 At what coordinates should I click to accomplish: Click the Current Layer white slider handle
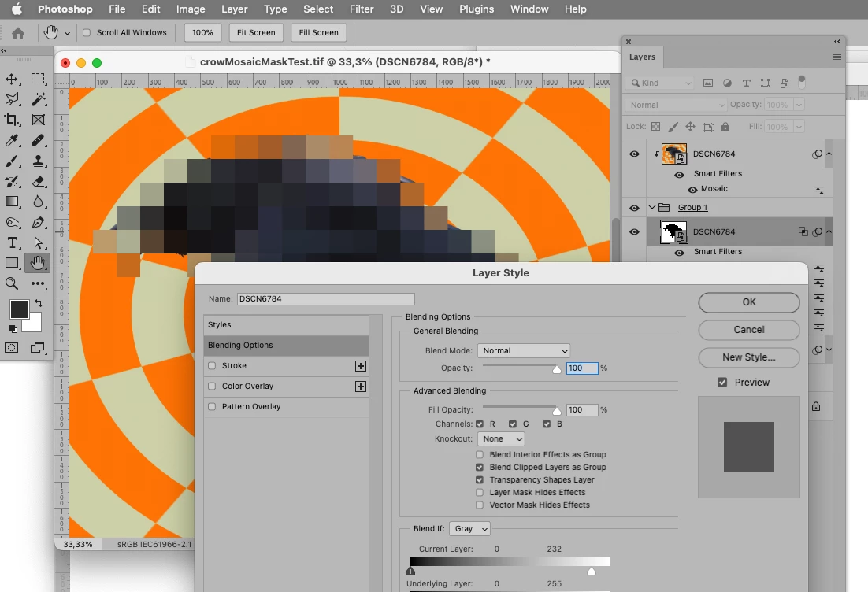(592, 571)
